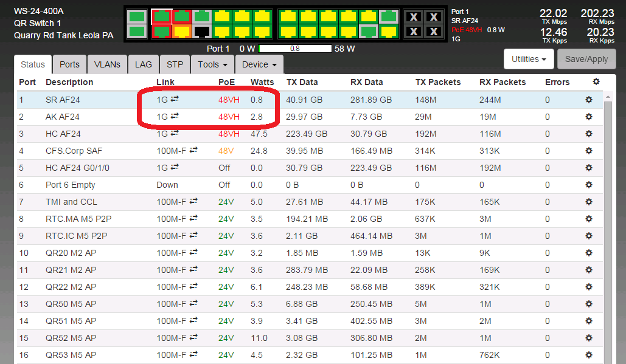Open gear settings for port 3 HC AF24
Image resolution: width=626 pixels, height=364 pixels.
point(588,134)
